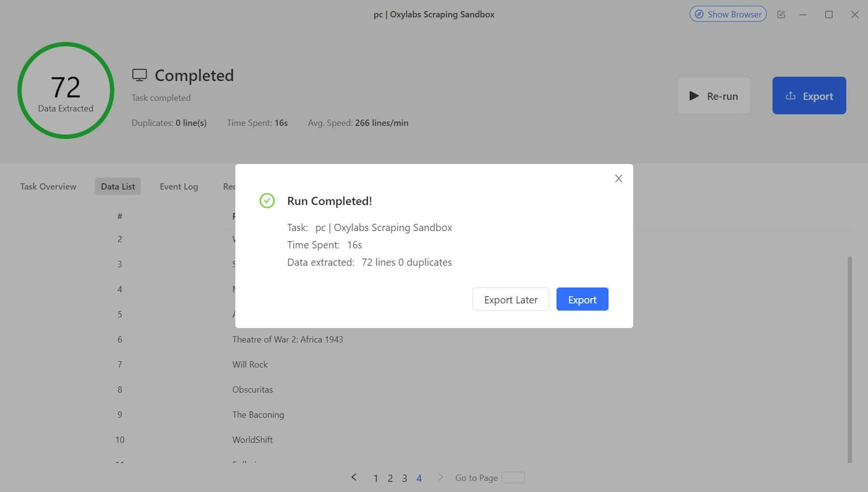Click the 'Will Rock' row

[250, 365]
